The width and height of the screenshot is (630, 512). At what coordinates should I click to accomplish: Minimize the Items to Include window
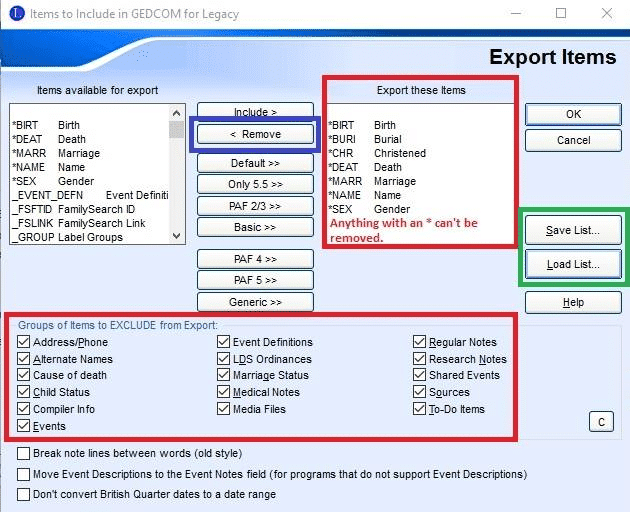[516, 13]
